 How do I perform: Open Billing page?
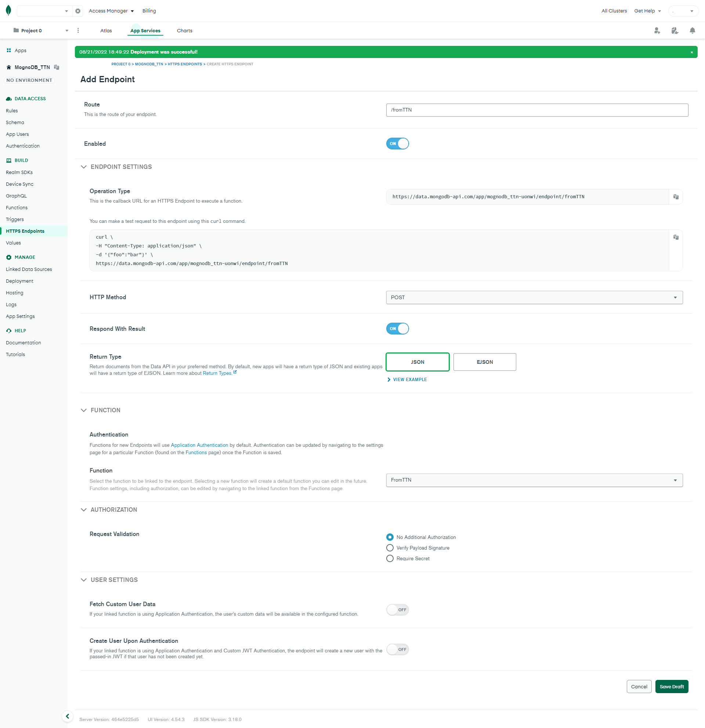coord(149,11)
